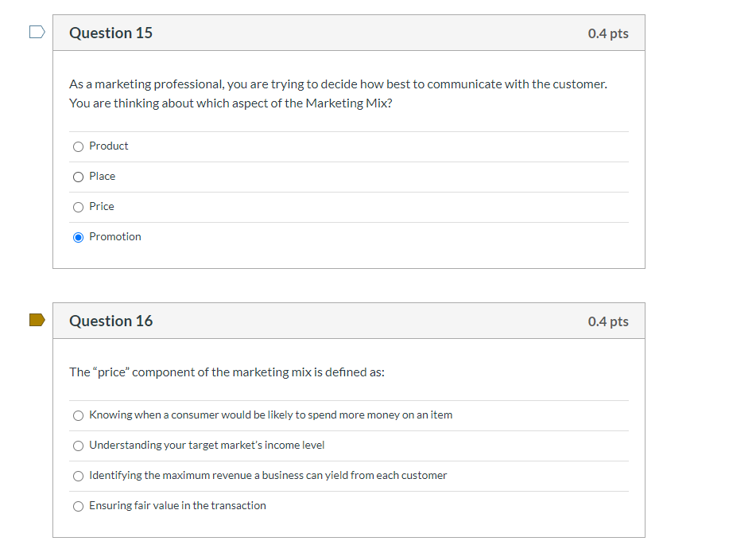The width and height of the screenshot is (756, 545).
Task: Click the 0.4 pts label for Question 15
Action: (x=608, y=33)
